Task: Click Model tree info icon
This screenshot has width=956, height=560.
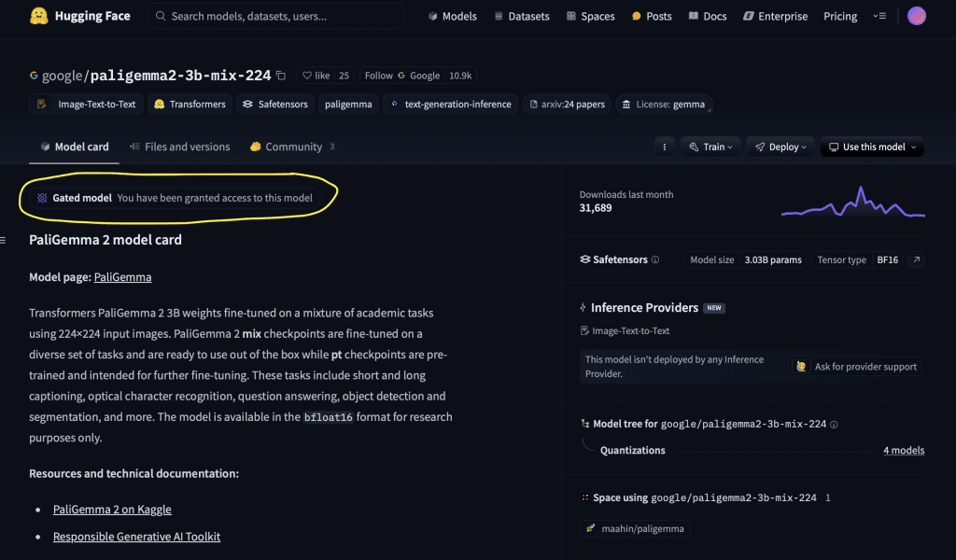Action: pos(834,424)
